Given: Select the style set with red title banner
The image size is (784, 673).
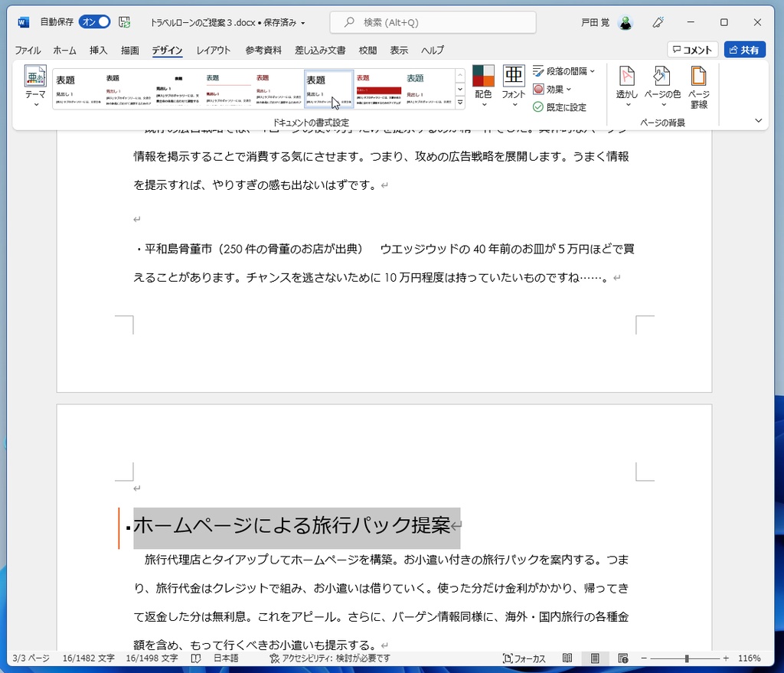Looking at the screenshot, I should pos(378,89).
